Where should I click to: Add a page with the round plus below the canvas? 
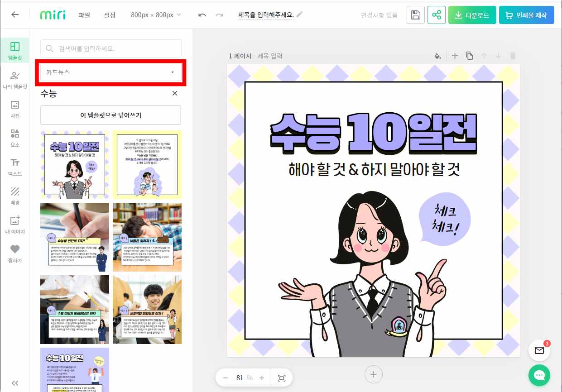[x=374, y=374]
